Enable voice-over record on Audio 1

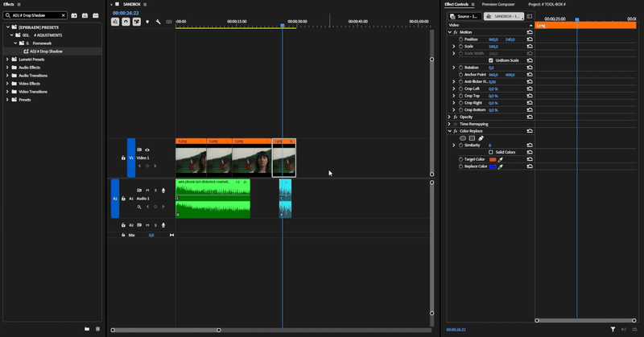coord(163,191)
